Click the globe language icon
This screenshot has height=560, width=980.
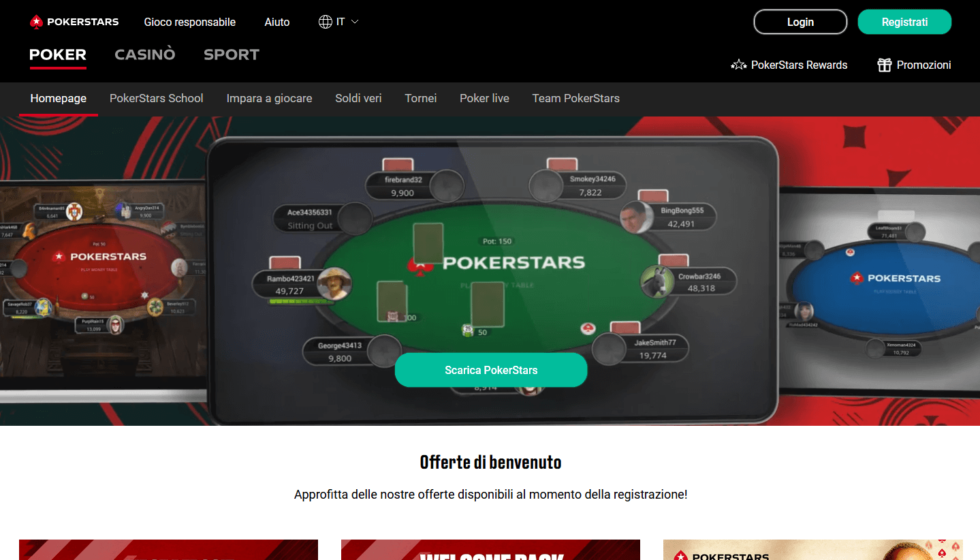(x=326, y=22)
